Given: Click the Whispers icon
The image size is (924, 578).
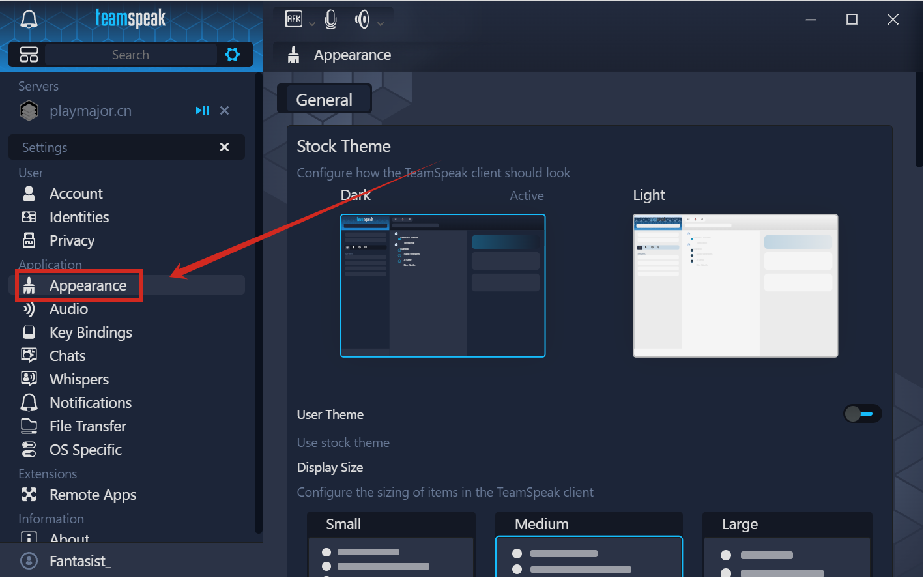Looking at the screenshot, I should [29, 379].
